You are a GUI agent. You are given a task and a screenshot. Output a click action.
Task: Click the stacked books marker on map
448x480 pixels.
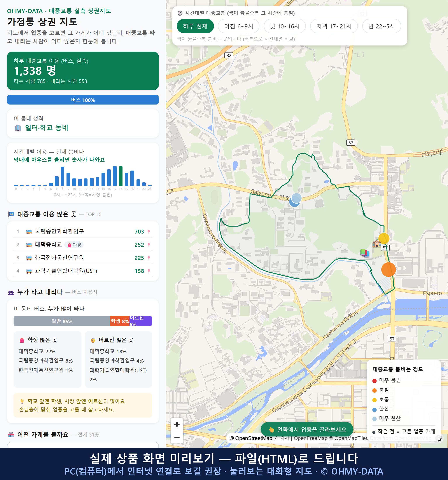pyautogui.click(x=365, y=253)
